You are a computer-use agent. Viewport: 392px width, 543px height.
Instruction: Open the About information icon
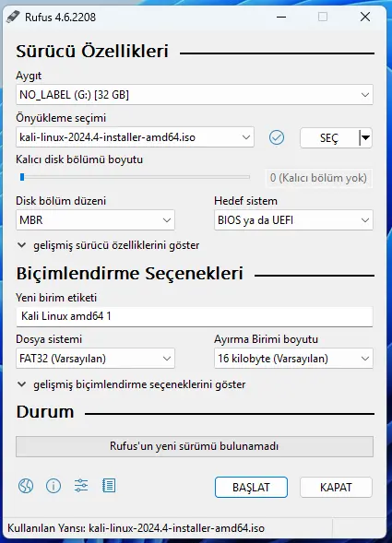53,486
